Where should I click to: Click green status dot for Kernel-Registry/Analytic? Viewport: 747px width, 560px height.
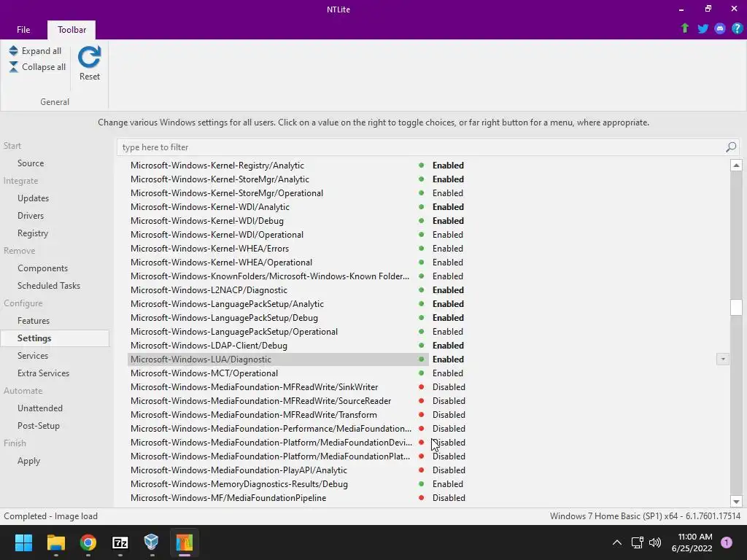tap(421, 166)
